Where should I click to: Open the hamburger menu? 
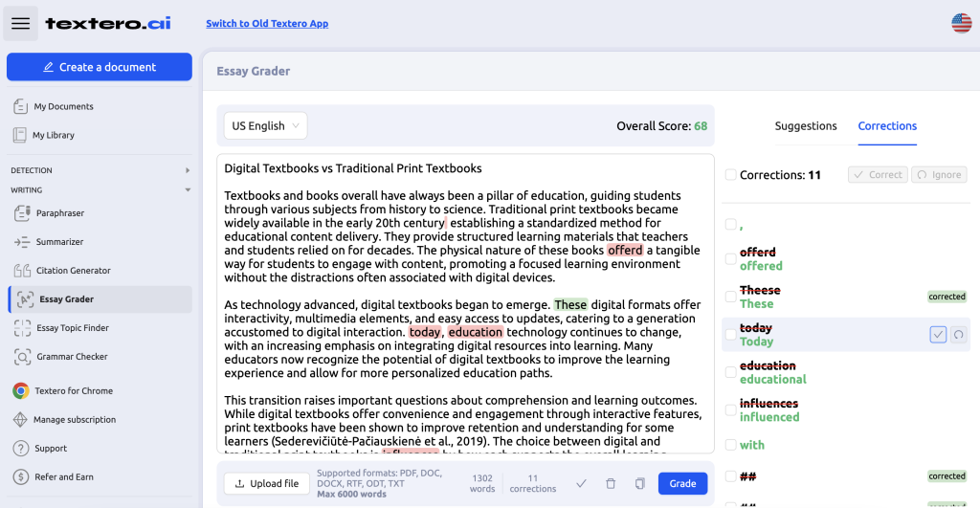coord(21,23)
